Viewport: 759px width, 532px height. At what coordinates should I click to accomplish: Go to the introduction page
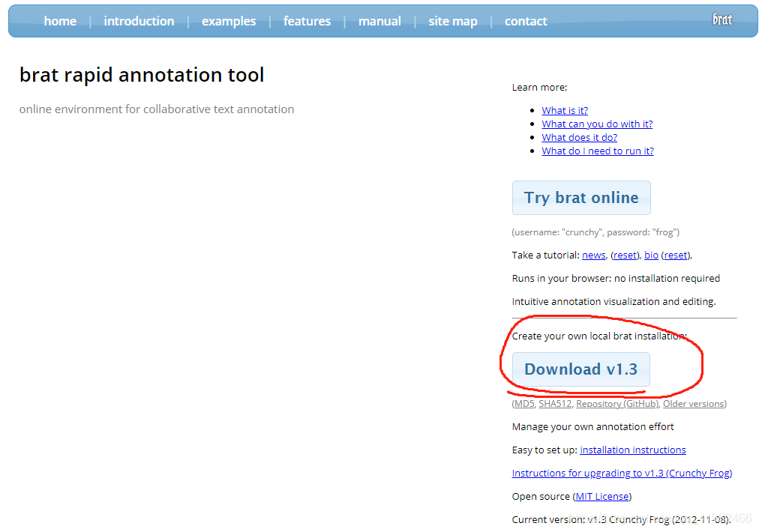(139, 21)
